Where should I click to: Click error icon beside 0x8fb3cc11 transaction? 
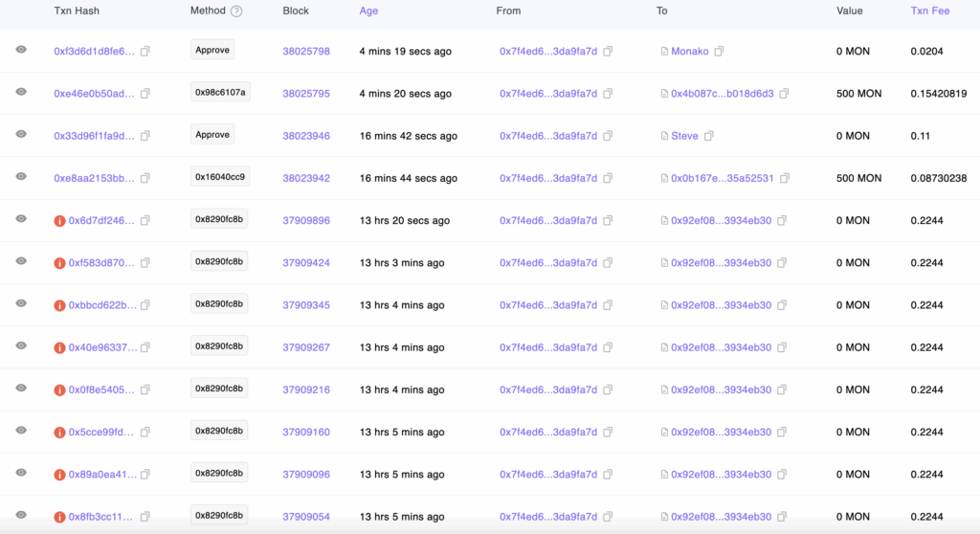click(59, 517)
